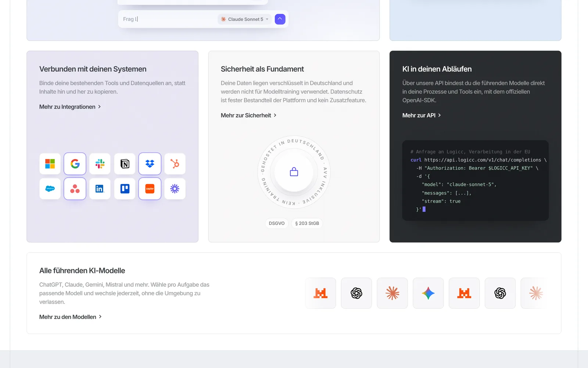Click the KI in deinen Abläufen heading
Image resolution: width=588 pixels, height=368 pixels.
coord(437,69)
